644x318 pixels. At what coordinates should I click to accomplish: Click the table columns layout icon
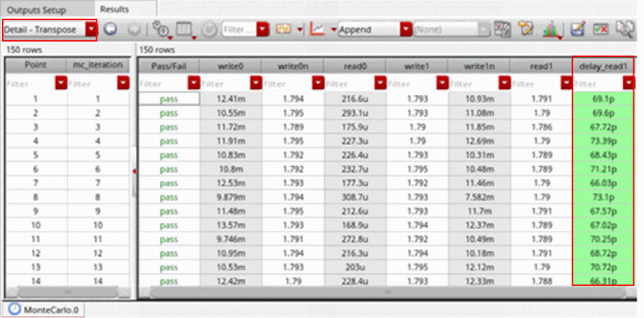coord(184,29)
